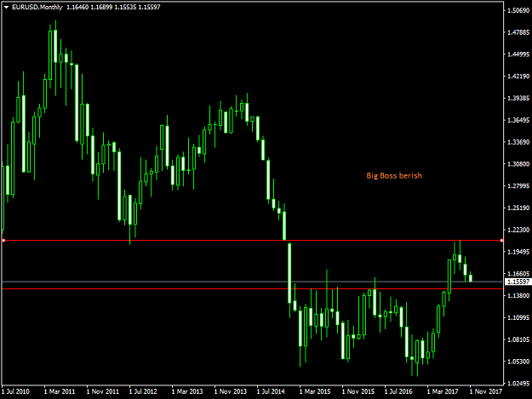Click the 1.50690 price scale value
This screenshot has height=399, width=532.
[518, 10]
